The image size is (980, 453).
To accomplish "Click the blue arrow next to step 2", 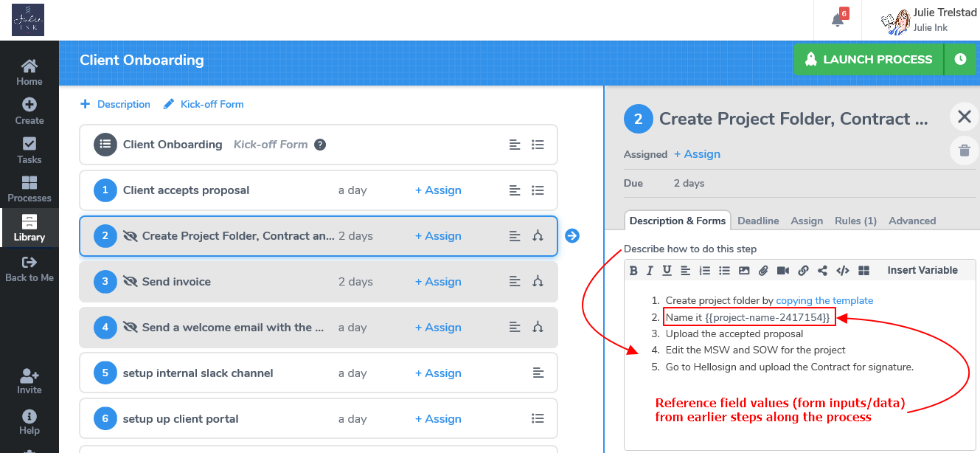I will click(x=572, y=235).
